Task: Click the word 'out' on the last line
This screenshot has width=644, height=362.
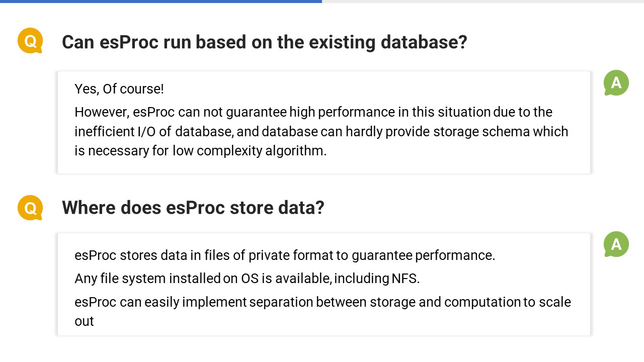Action: (x=84, y=322)
